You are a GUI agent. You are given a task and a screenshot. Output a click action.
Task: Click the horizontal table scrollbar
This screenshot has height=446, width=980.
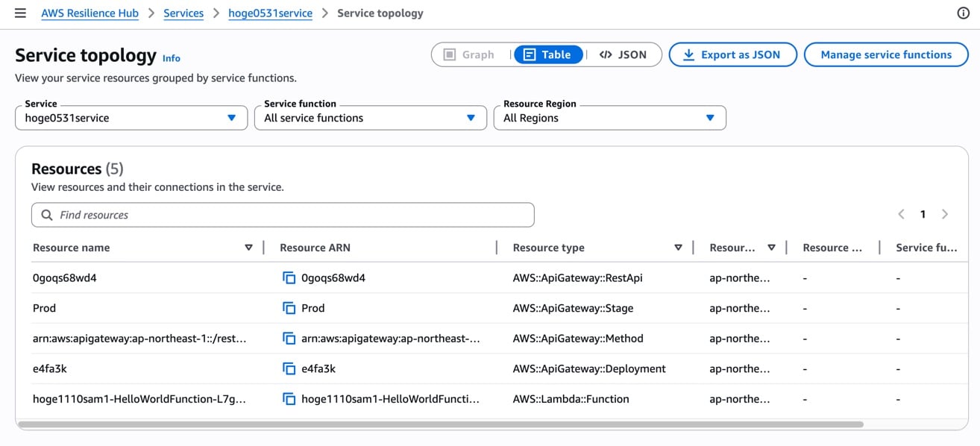click(x=440, y=424)
